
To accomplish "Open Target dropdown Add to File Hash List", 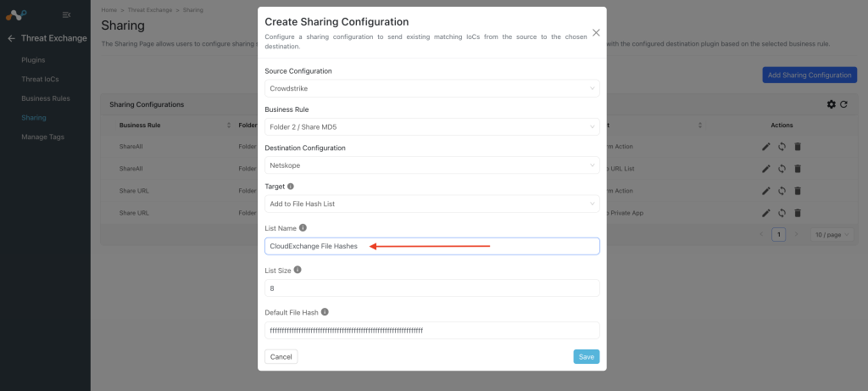I will tap(431, 204).
